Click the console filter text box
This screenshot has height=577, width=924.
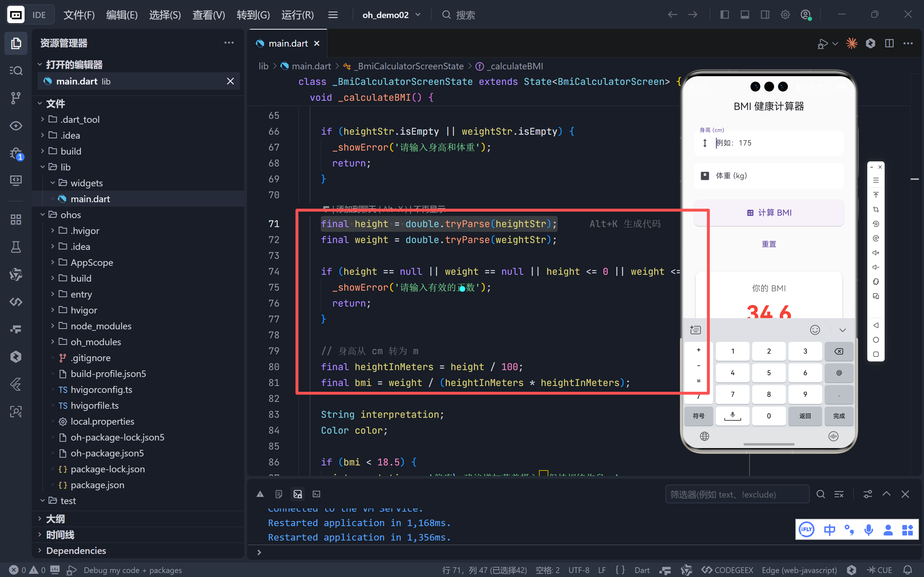[x=737, y=494]
